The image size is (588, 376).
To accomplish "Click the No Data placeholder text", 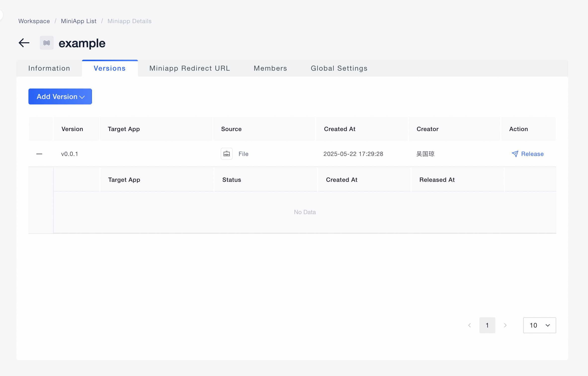I will point(305,212).
